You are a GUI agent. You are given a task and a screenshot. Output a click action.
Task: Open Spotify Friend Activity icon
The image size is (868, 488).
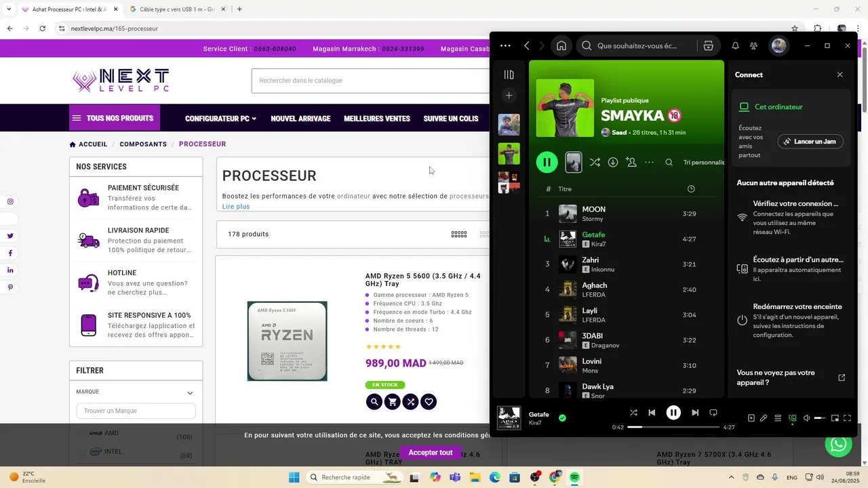click(753, 45)
